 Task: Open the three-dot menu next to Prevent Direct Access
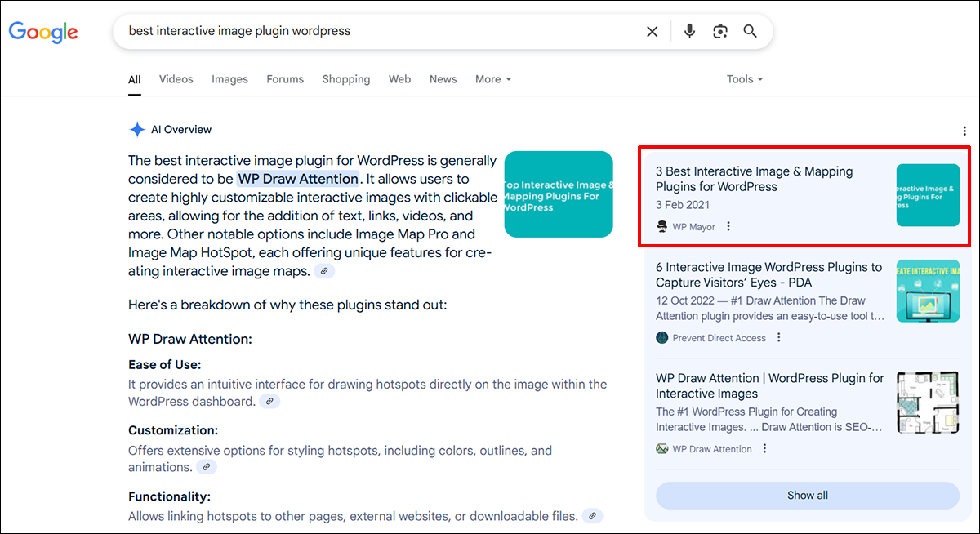(779, 337)
